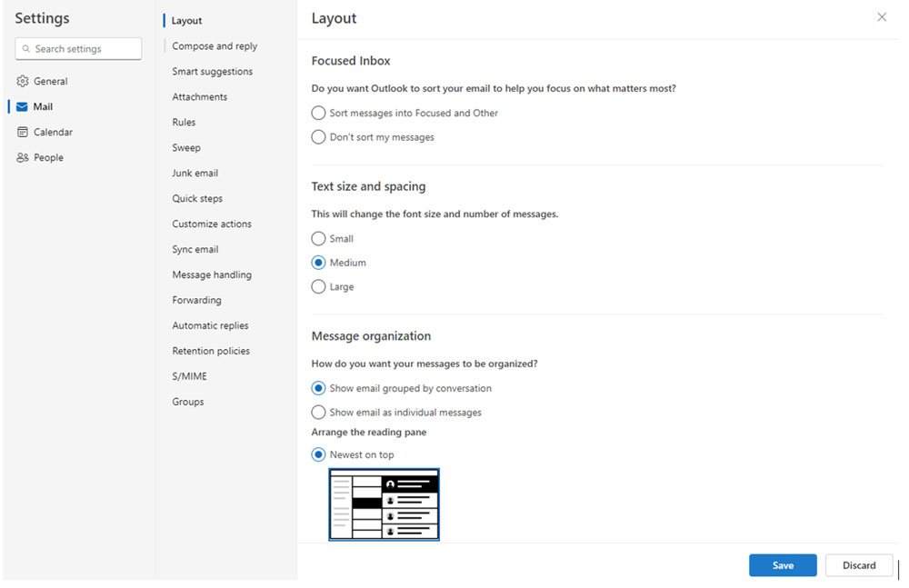
Task: Click the Text size and spacing heading
Action: pos(369,186)
